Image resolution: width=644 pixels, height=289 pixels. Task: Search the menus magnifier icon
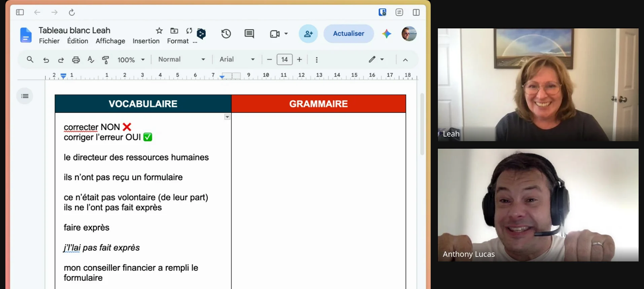(x=30, y=59)
